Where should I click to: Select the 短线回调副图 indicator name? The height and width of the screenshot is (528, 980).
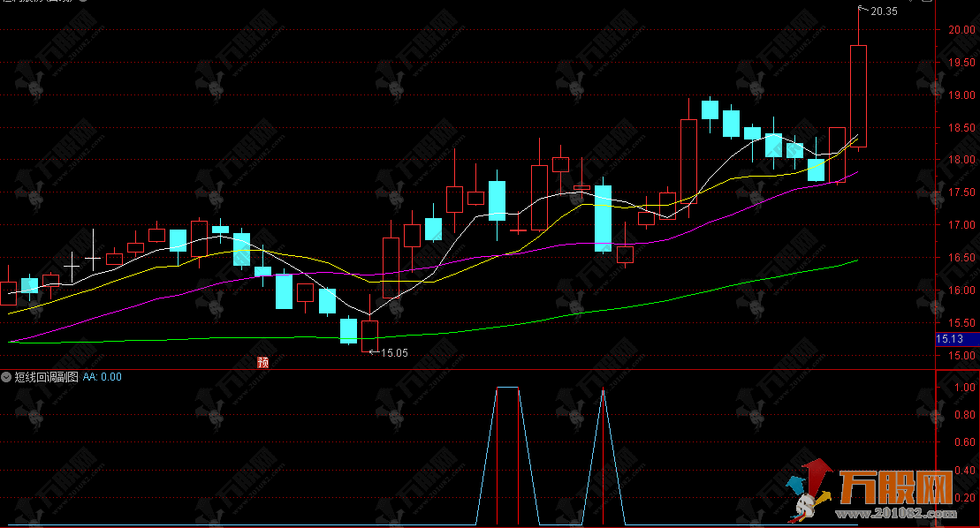46,377
